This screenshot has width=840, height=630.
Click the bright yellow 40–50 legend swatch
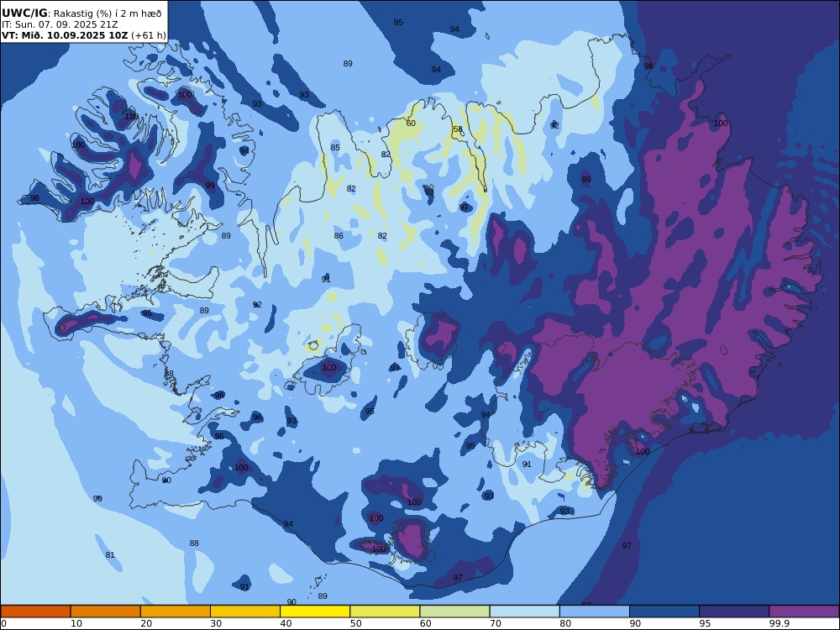[x=315, y=612]
